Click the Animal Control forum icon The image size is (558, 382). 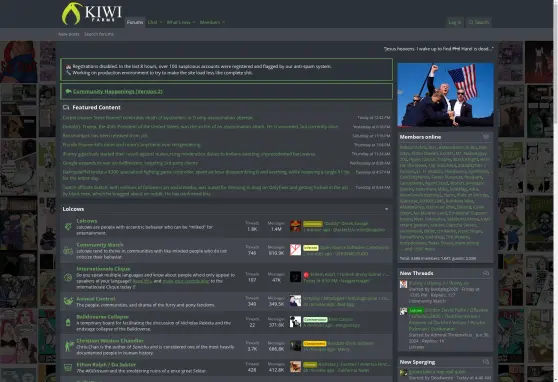68,301
